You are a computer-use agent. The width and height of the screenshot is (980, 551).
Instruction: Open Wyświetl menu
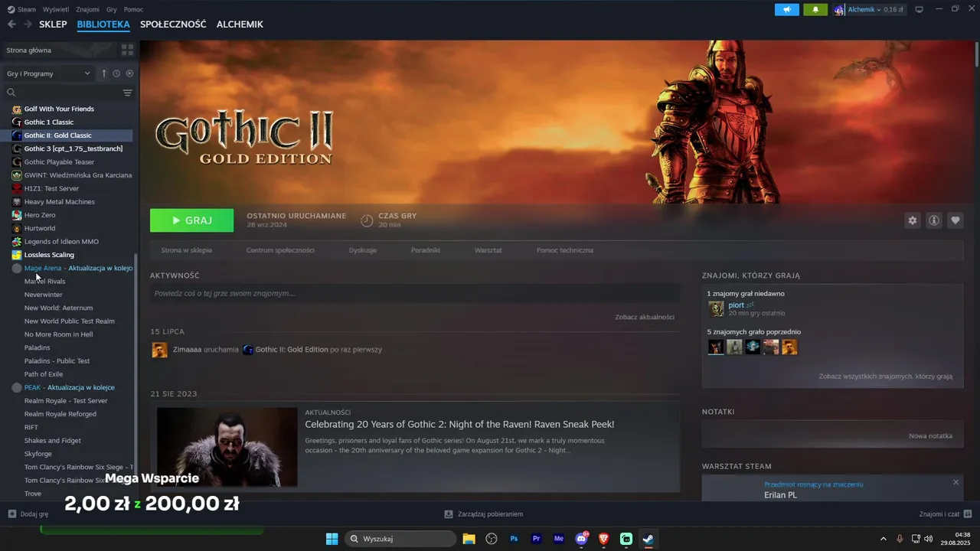click(x=56, y=9)
